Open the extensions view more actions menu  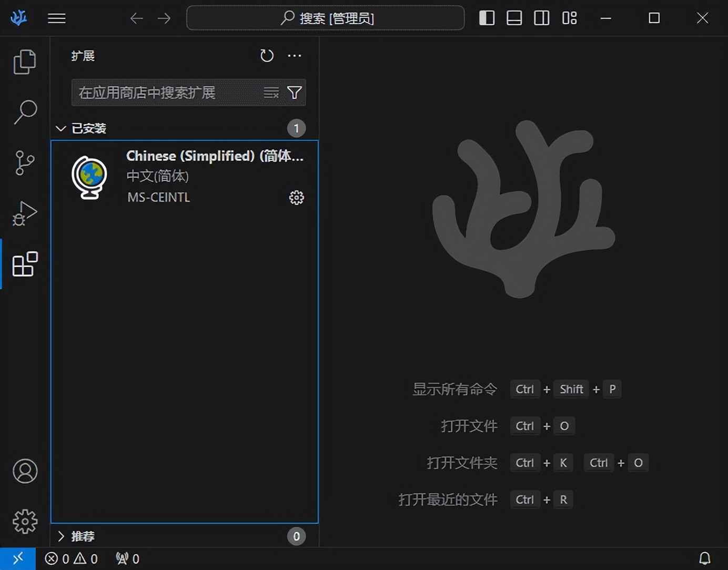click(295, 56)
